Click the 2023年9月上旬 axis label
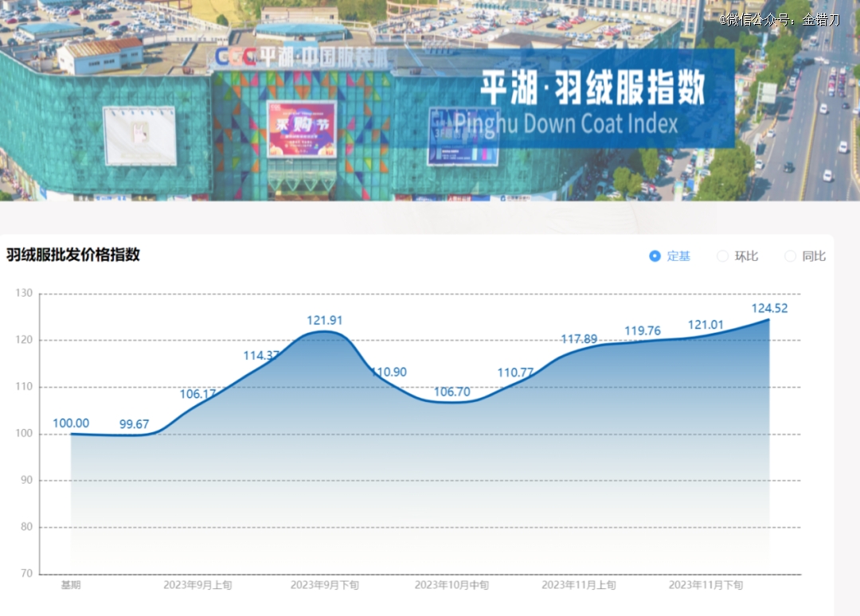This screenshot has width=860, height=616. (198, 585)
